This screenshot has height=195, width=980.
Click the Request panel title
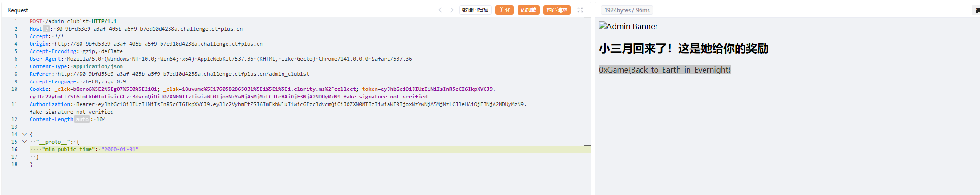click(18, 10)
